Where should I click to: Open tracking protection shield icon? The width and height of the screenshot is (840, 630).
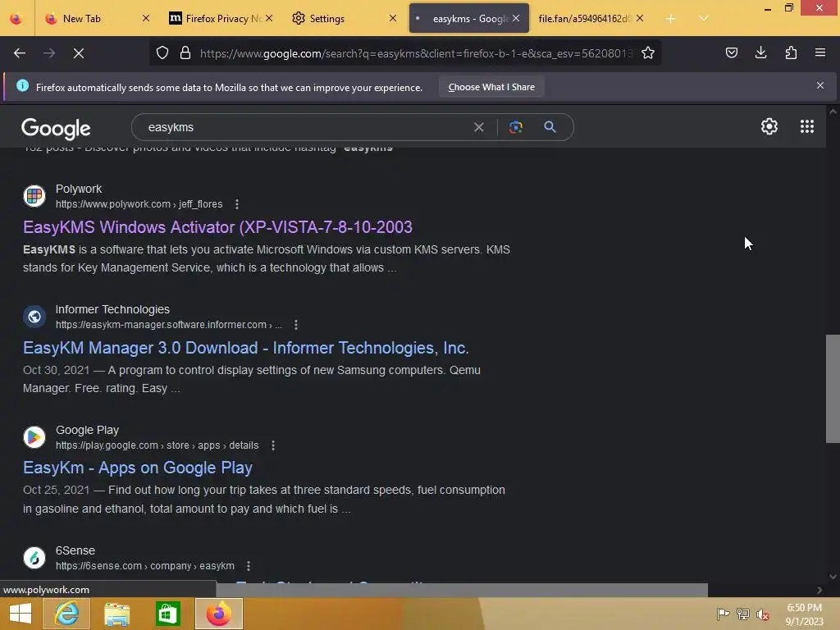162,53
